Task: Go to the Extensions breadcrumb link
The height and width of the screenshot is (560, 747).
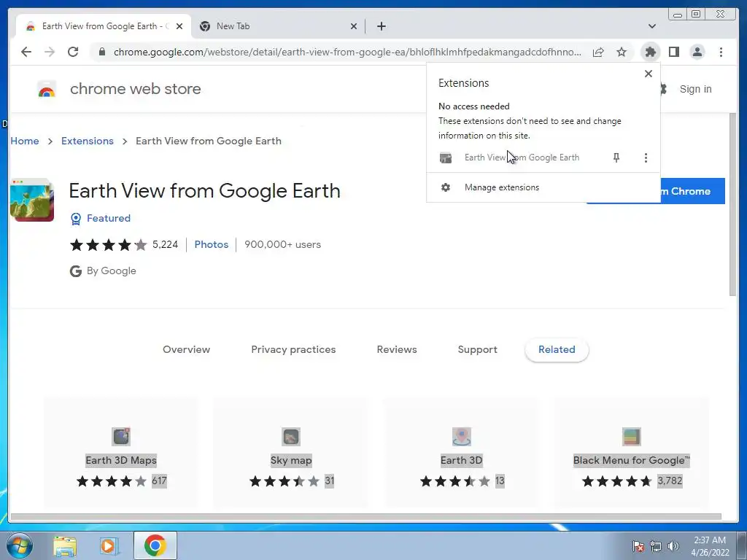Action: 88,141
